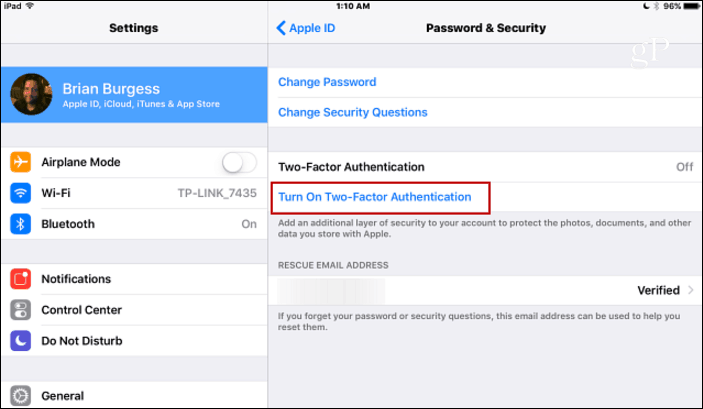This screenshot has height=409, width=703.
Task: Tap Brian Burgess profile photo
Action: point(31,94)
